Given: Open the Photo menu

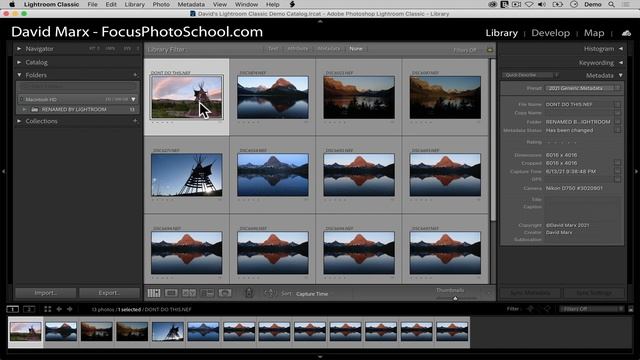Looking at the screenshot, I should (x=161, y=4).
